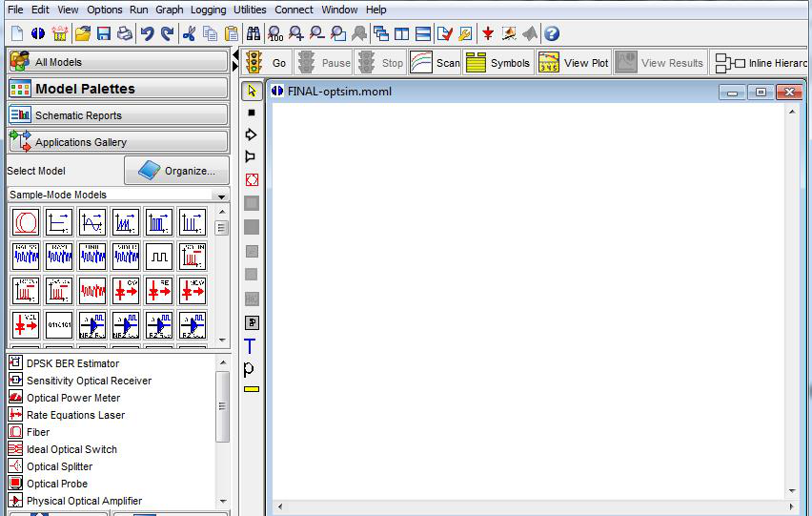Open the Graph menu
This screenshot has height=516, width=812.
[x=170, y=10]
